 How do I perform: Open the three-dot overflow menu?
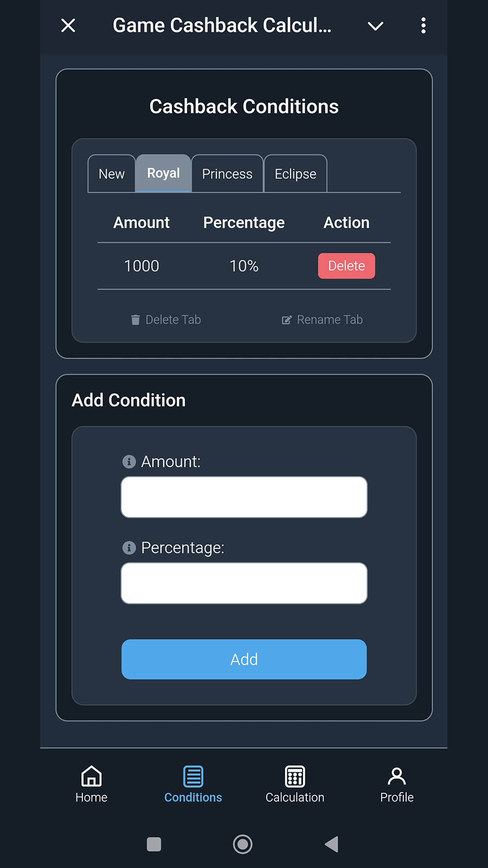423,25
